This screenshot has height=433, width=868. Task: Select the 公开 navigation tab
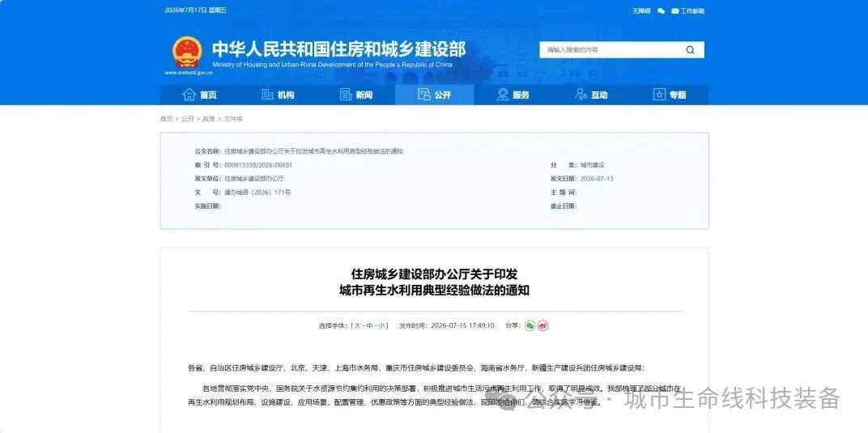435,95
